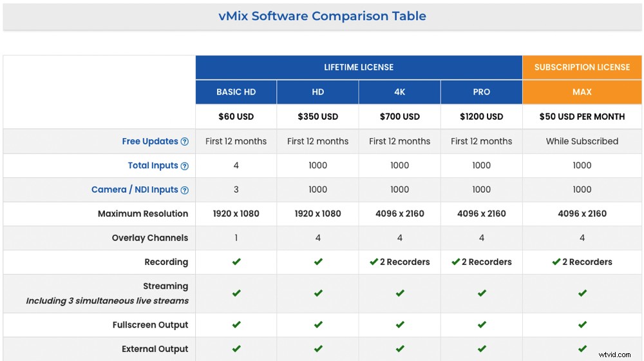
Task: Click the help icon beside Camera / NDI Inputs
Action: point(185,190)
